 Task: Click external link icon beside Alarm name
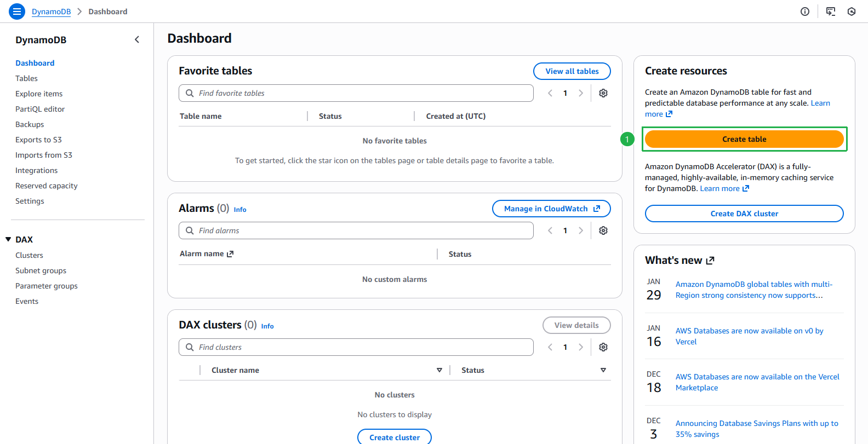pyautogui.click(x=230, y=254)
